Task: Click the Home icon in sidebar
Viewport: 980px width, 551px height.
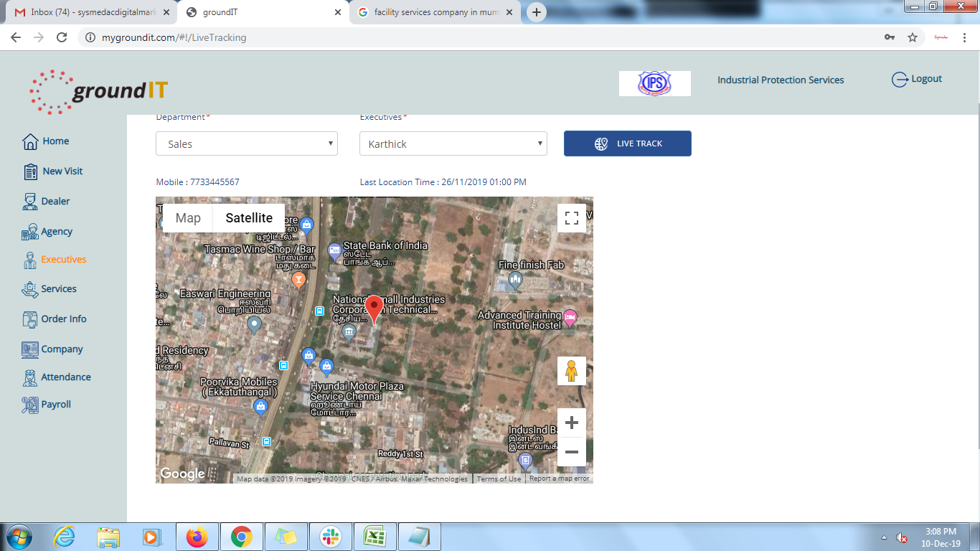Action: pyautogui.click(x=30, y=141)
